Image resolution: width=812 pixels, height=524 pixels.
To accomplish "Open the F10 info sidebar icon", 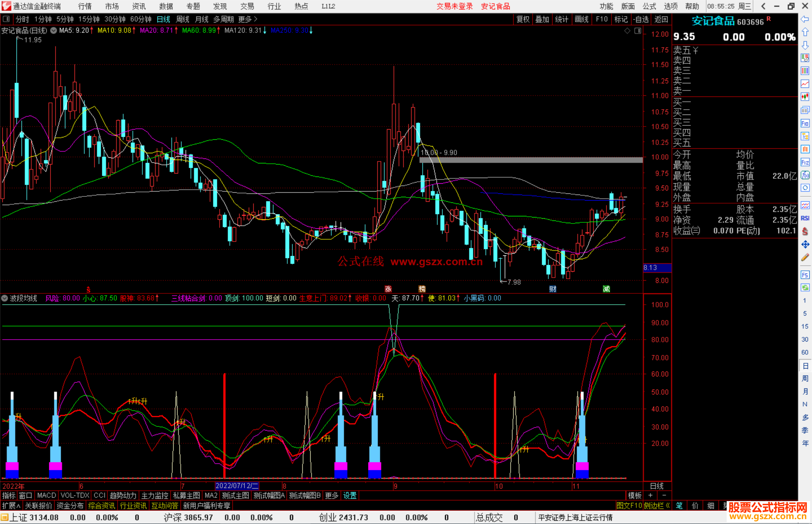I will pyautogui.click(x=805, y=124).
